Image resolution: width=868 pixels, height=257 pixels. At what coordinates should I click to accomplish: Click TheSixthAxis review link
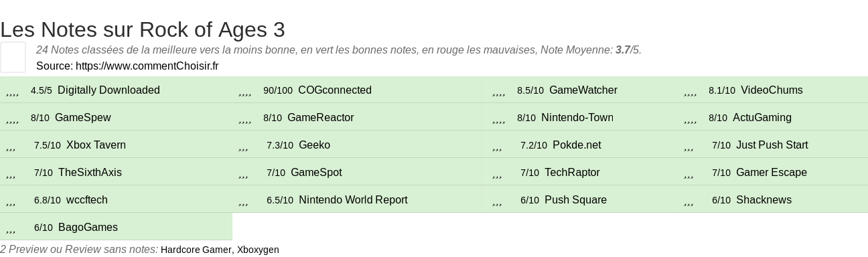90,172
